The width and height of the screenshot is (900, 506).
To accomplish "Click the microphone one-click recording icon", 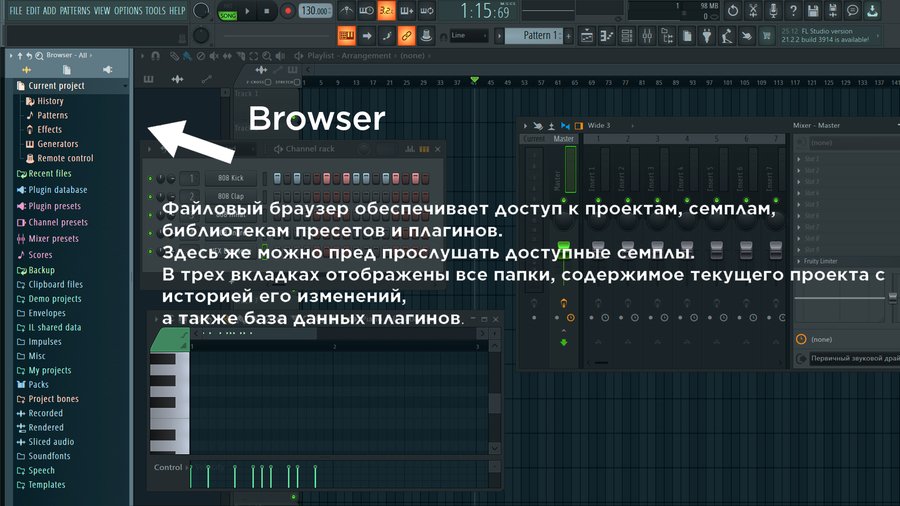I will (x=773, y=10).
